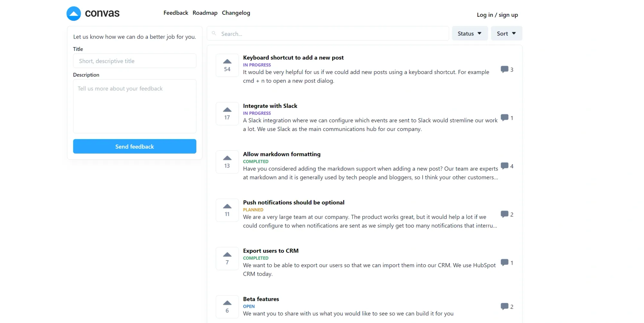Upvote the Keyboard shortcut post
This screenshot has width=644, height=323.
[227, 65]
